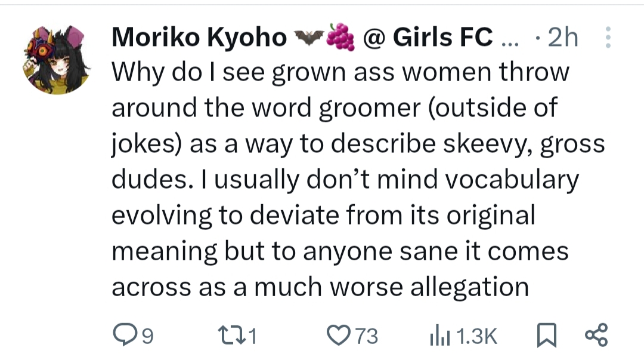Image resolution: width=644 pixels, height=363 pixels.
Task: Open the view analytics bar-chart icon
Action: [x=440, y=336]
